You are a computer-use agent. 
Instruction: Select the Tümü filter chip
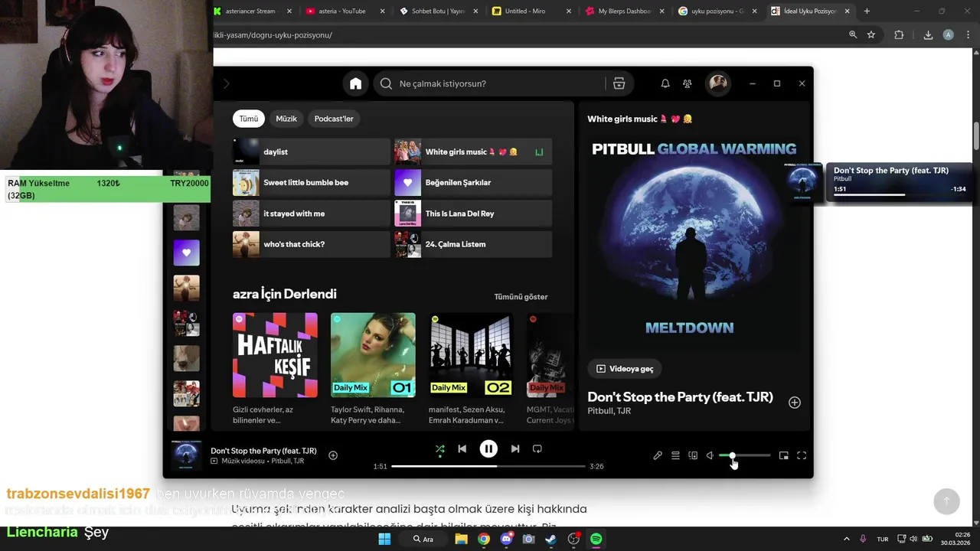coord(249,119)
